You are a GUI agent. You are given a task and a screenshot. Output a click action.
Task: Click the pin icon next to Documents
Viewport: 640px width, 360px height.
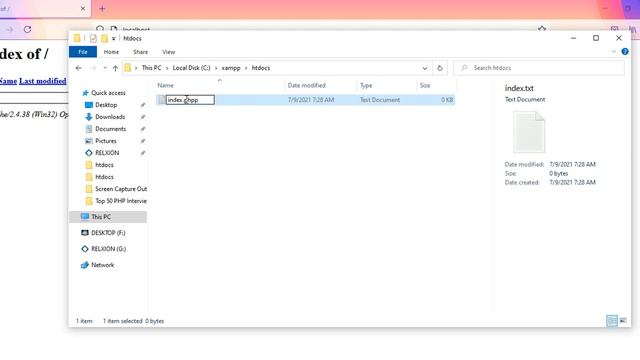tap(142, 129)
